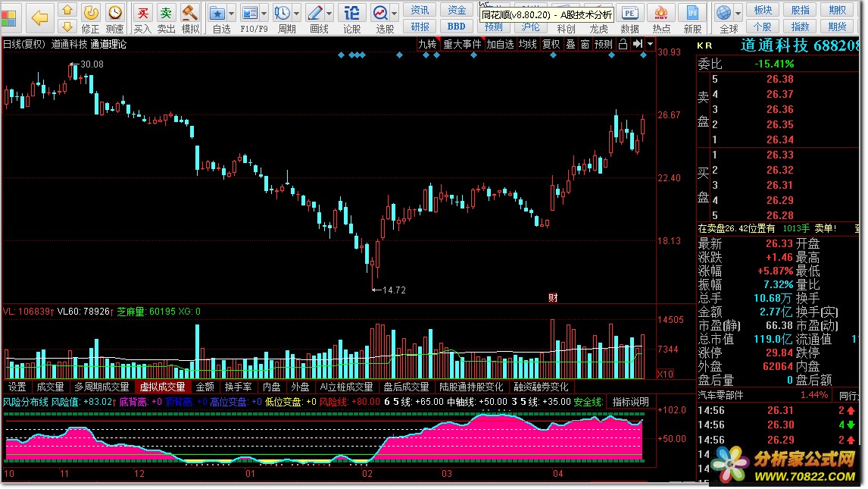
Task: Click the 加自选 add to watchlist button
Action: 501,44
